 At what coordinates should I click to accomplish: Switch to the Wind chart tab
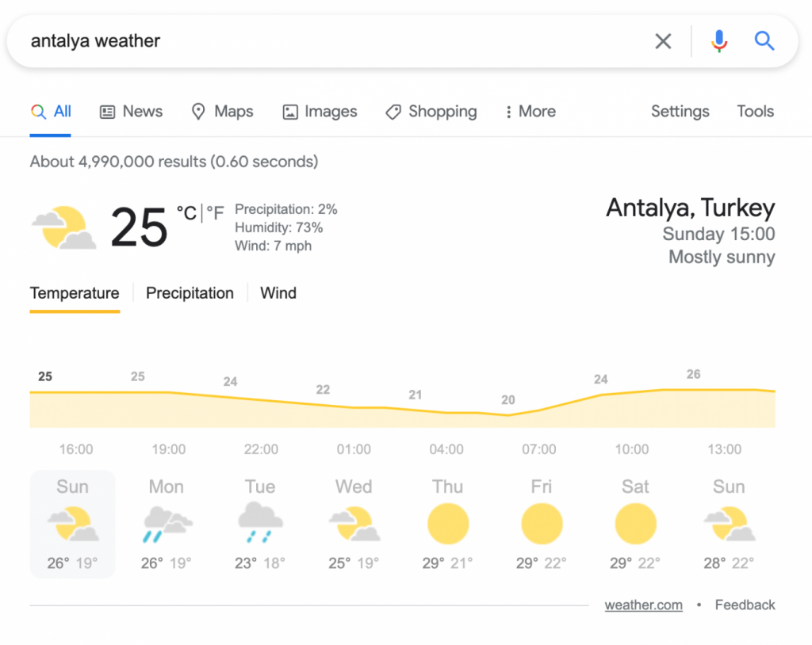(278, 293)
